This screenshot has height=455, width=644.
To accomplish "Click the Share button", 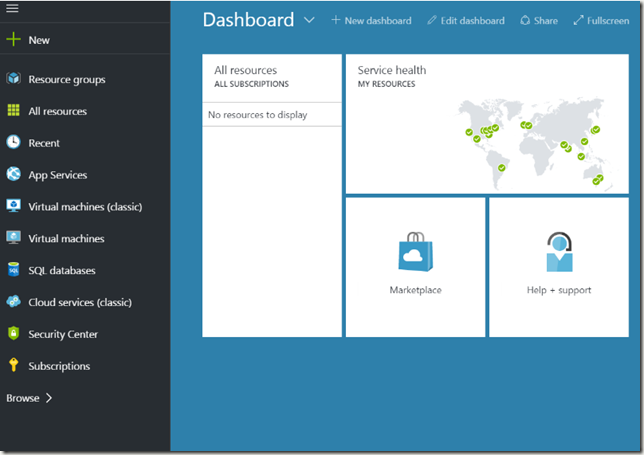I will (x=539, y=21).
